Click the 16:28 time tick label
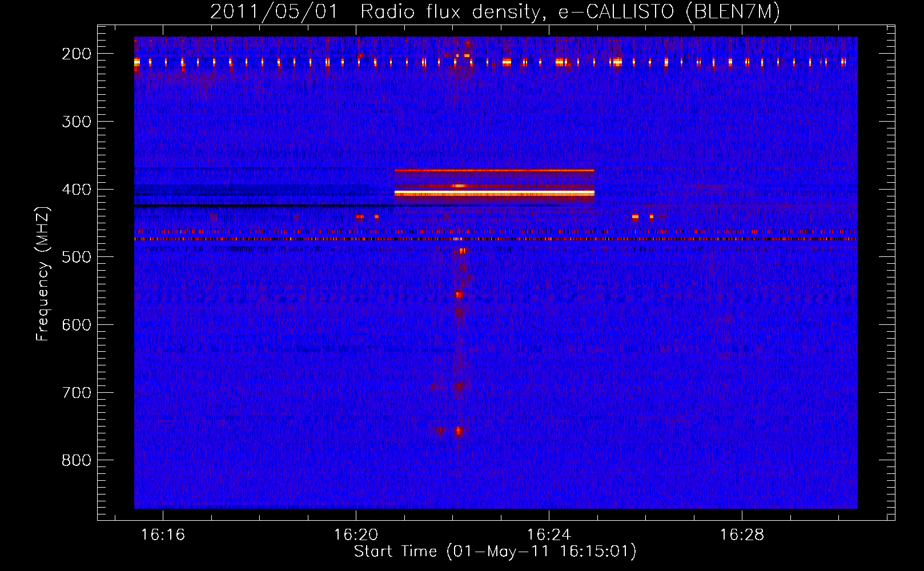Viewport: 924px width, 571px height. pos(742,535)
